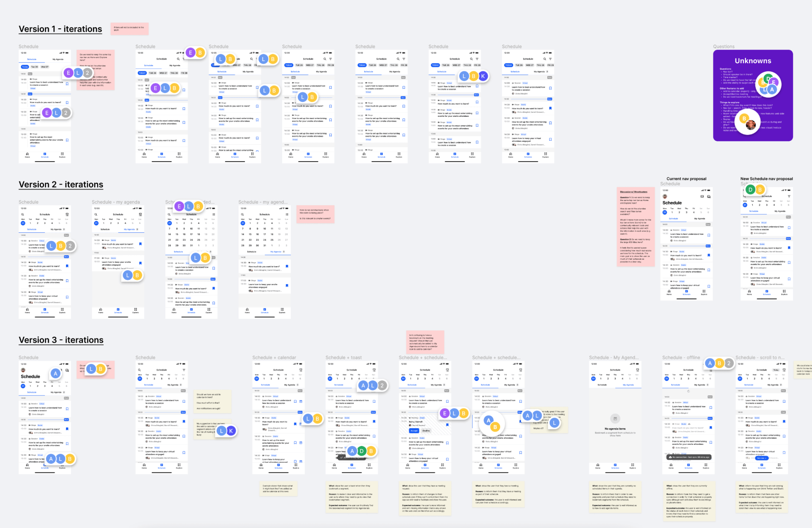Click search icon in Current nav proposal's neighbor New Schedule mockup
This screenshot has width=812, height=528.
[744, 196]
